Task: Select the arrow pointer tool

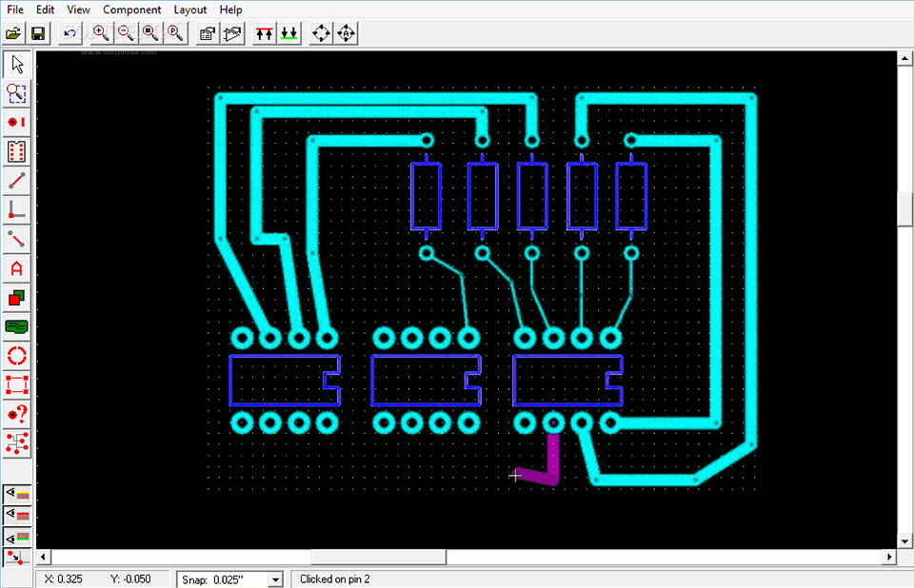Action: pos(16,65)
